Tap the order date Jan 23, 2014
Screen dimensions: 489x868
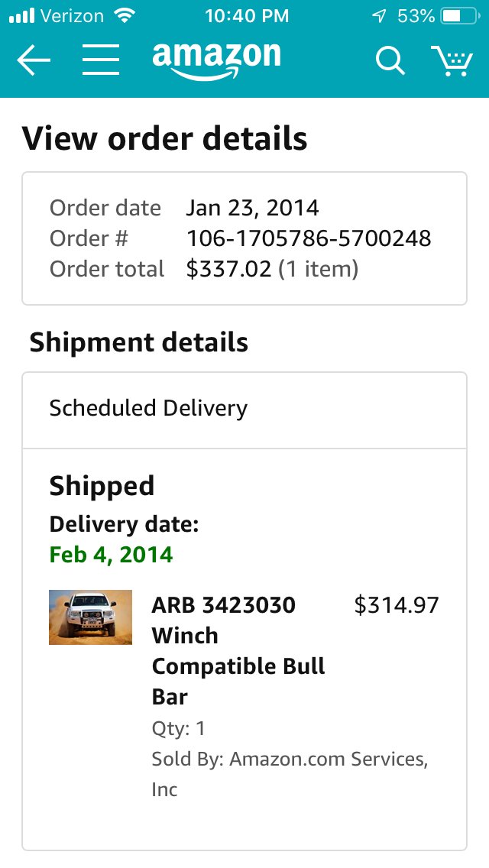(x=253, y=208)
